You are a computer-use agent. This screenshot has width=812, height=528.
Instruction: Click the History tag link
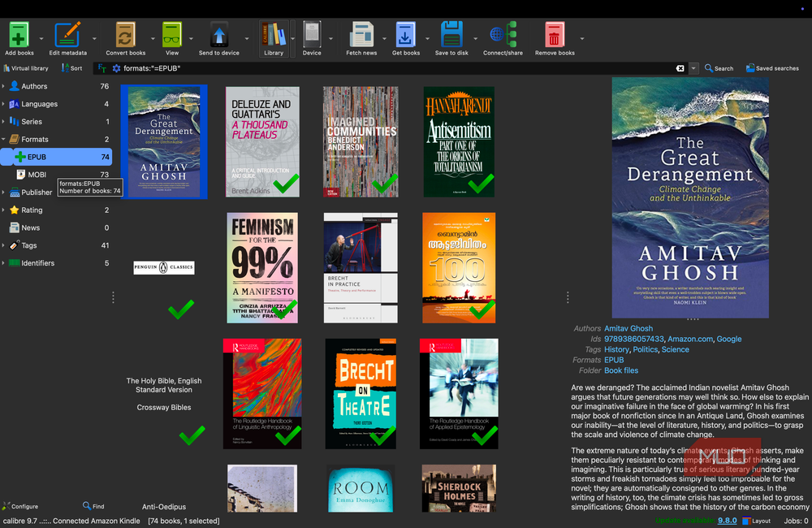(x=616, y=349)
